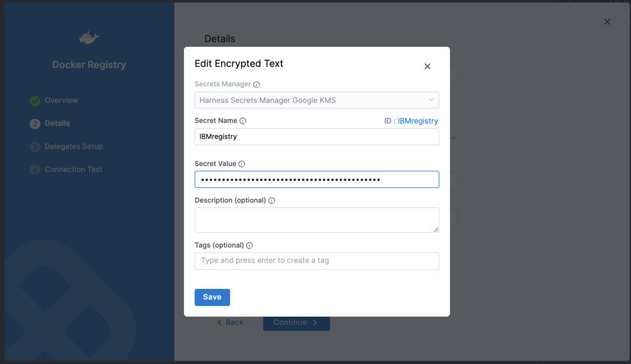Image resolution: width=631 pixels, height=364 pixels.
Task: Click the green Overview checkmark icon
Action: click(35, 100)
